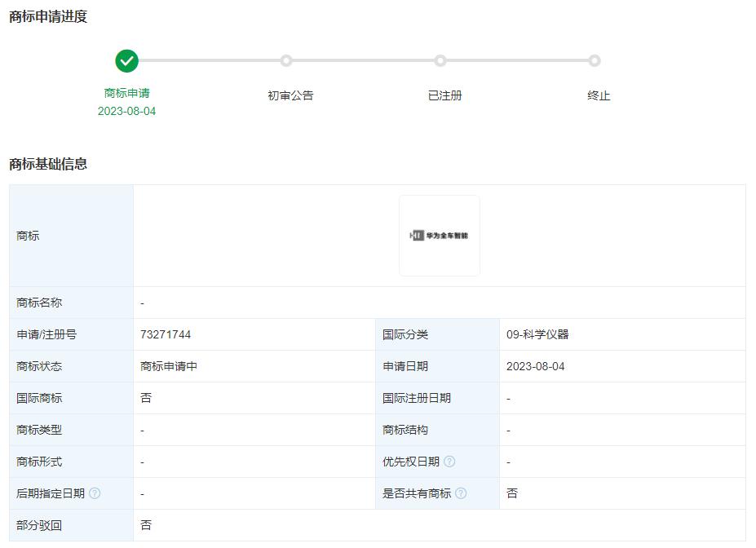Screen dimensions: 756x548
Task: Click the 商标基础信息 section heading
Action: pos(48,164)
